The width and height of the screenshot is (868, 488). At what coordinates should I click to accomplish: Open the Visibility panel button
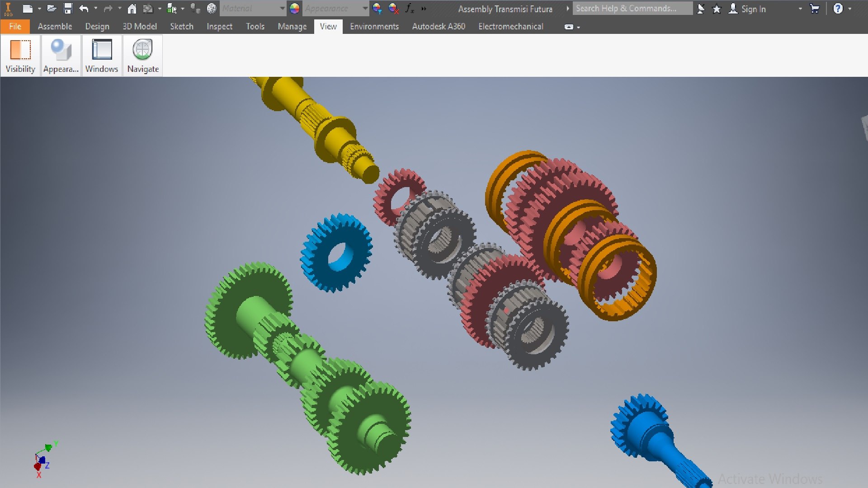tap(20, 56)
